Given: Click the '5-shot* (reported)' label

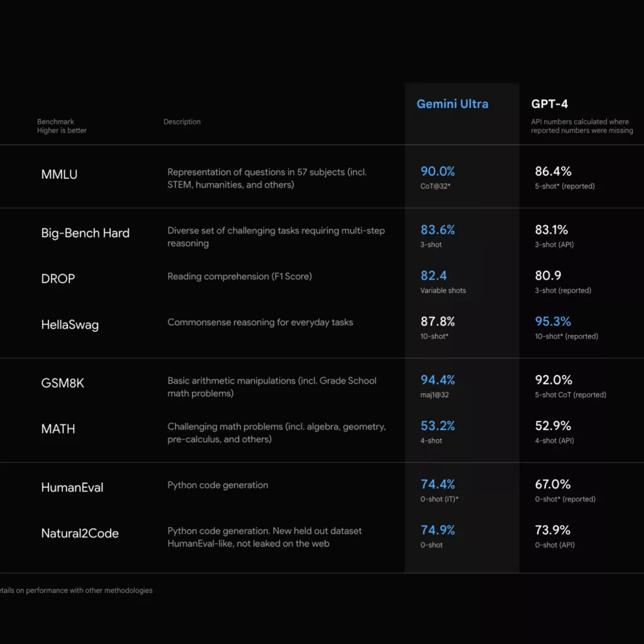Looking at the screenshot, I should (x=565, y=186).
